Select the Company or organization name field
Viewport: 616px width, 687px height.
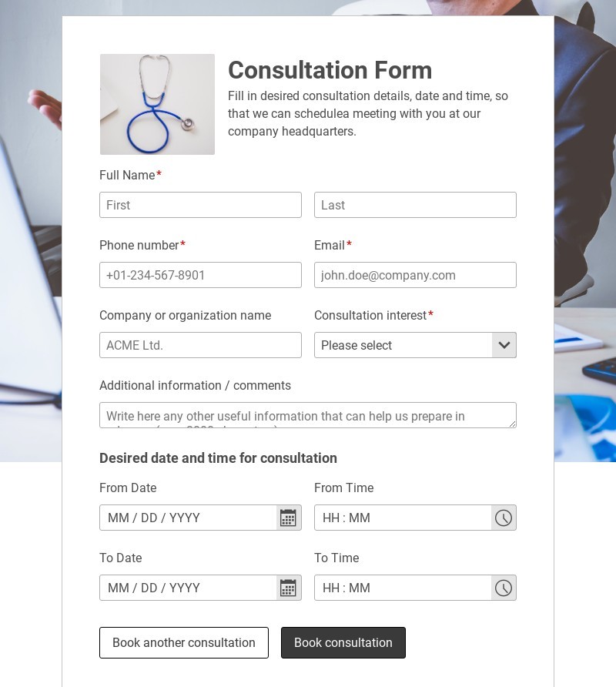[x=200, y=345]
